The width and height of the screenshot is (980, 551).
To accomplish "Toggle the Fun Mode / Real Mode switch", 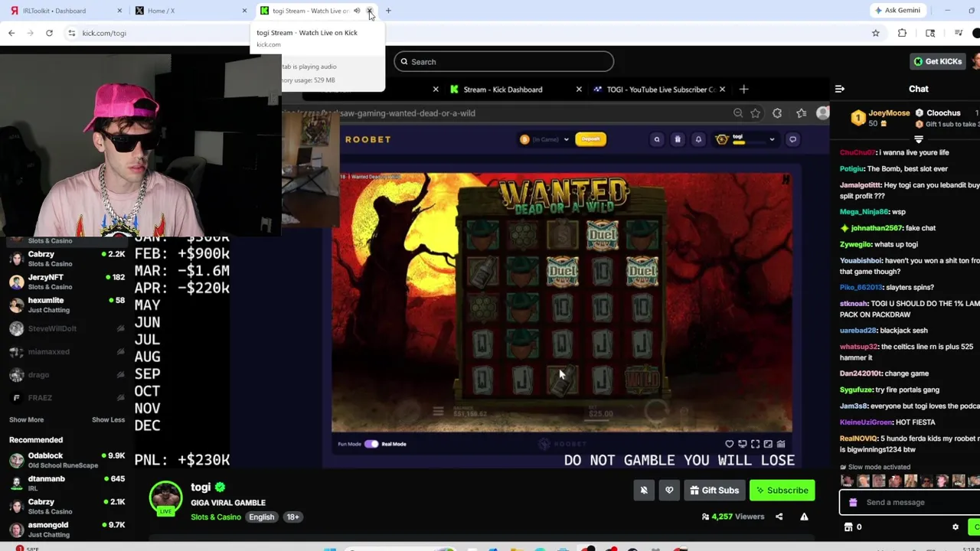I will 371,444.
